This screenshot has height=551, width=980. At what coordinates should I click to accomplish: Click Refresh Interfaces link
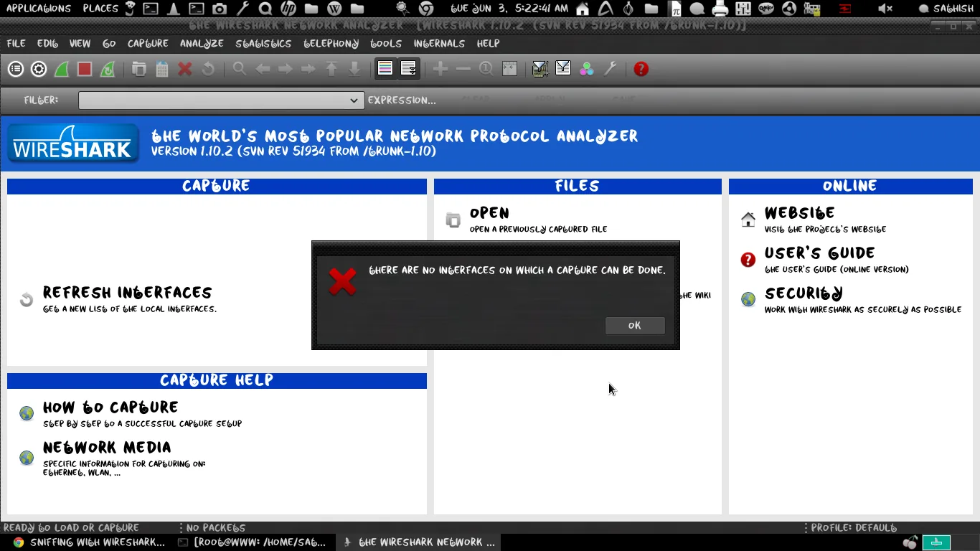point(127,293)
